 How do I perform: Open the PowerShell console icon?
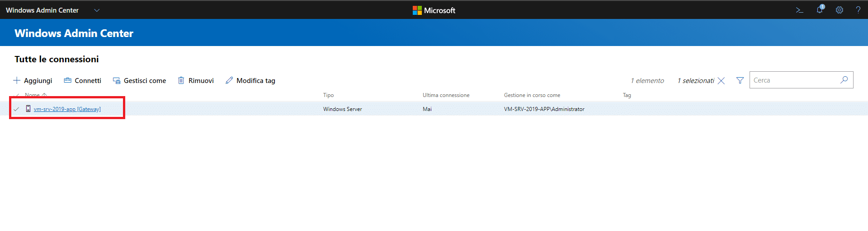click(799, 10)
